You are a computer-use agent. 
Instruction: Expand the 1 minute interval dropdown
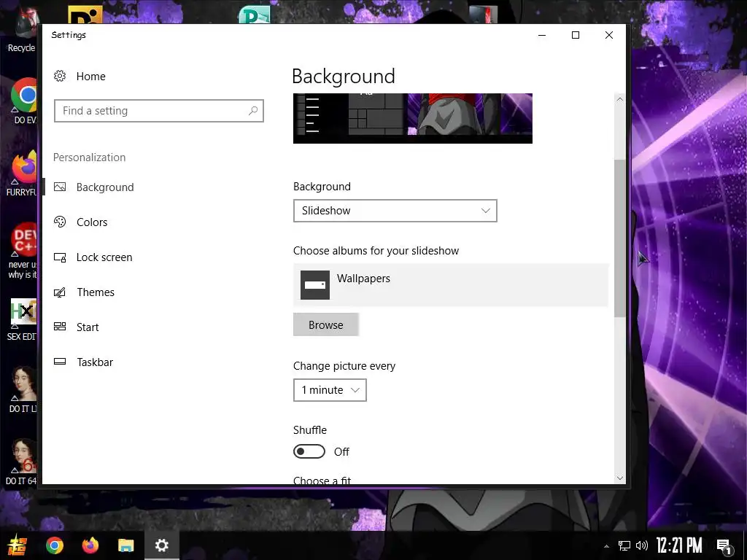pyautogui.click(x=330, y=390)
